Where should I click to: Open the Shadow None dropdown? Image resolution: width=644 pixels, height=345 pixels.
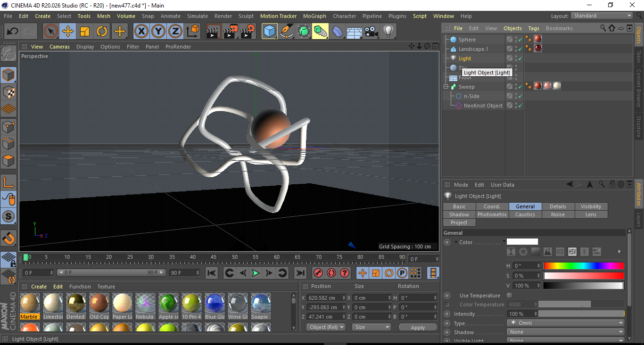click(566, 332)
